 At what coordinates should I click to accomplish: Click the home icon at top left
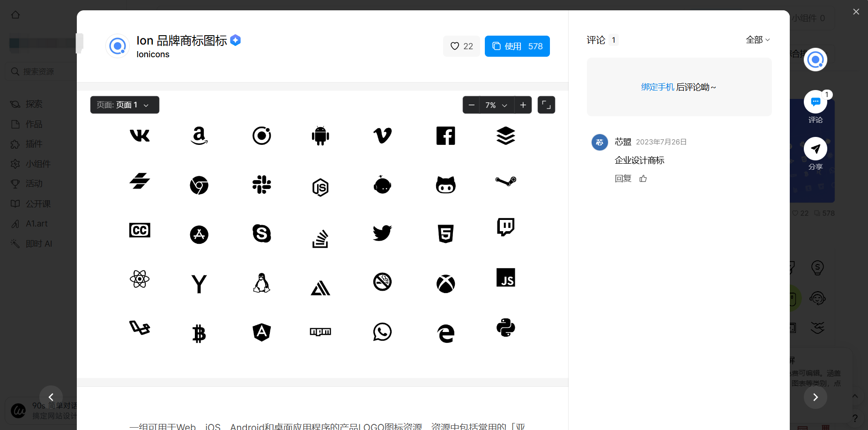point(15,15)
